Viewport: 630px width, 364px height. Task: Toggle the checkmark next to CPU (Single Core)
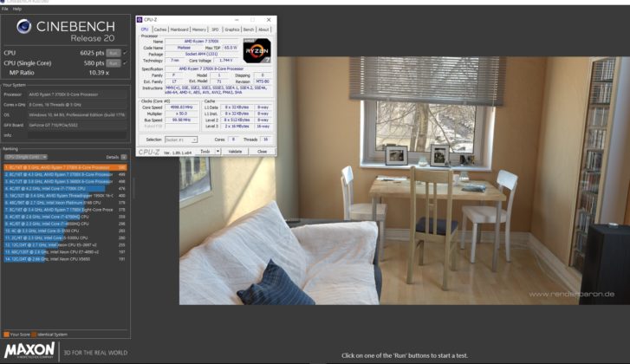coord(126,63)
